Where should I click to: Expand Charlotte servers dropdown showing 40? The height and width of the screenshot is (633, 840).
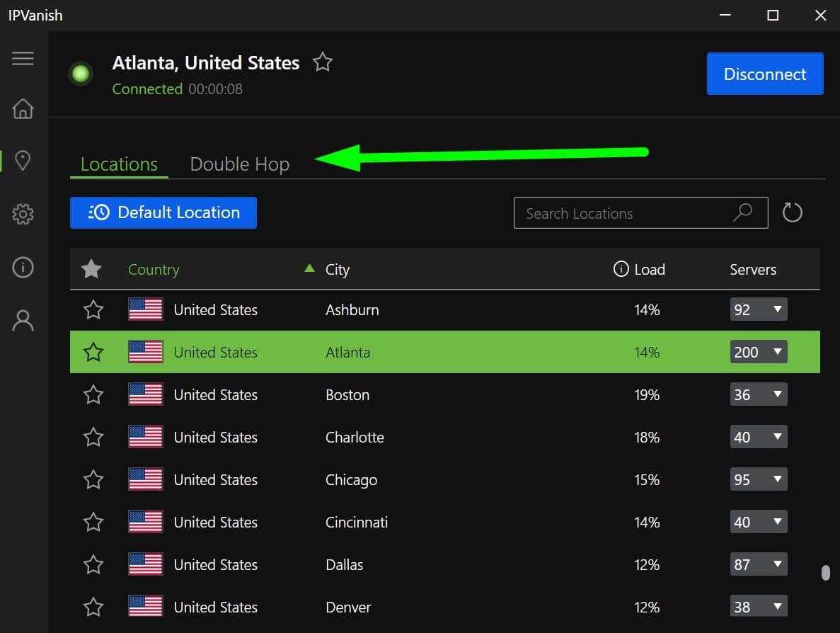[759, 437]
